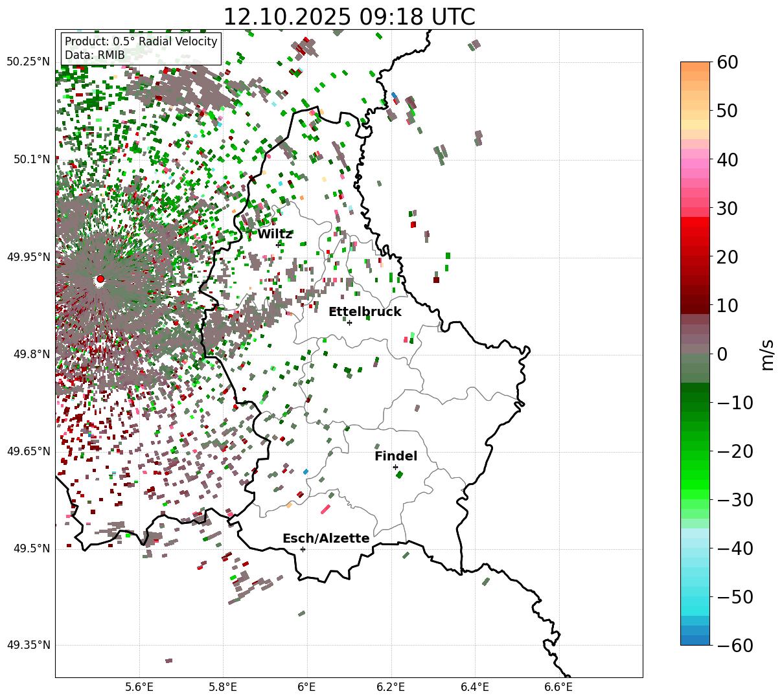Click the 6.6°E longitude label

[x=558, y=686]
